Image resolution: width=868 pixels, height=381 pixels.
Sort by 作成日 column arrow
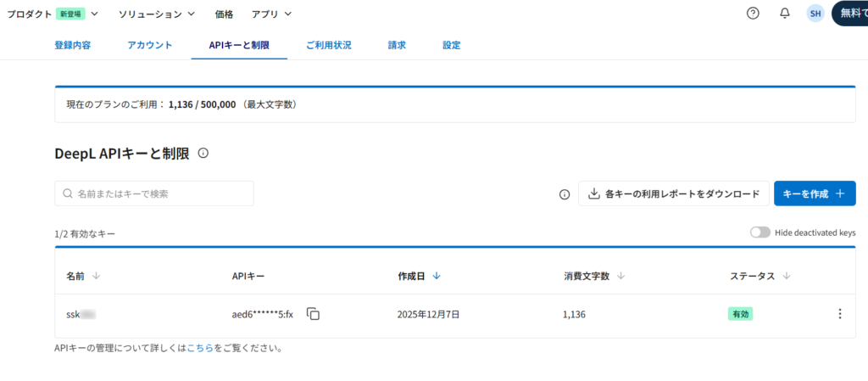point(437,276)
